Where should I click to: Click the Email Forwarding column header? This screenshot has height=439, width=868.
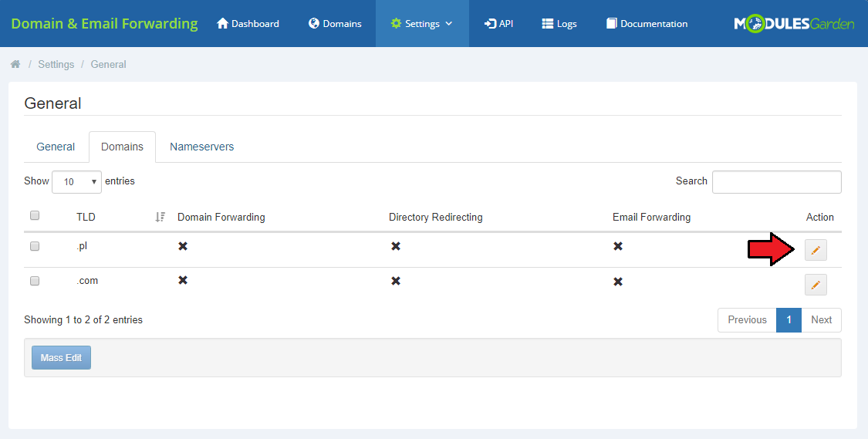pos(651,217)
